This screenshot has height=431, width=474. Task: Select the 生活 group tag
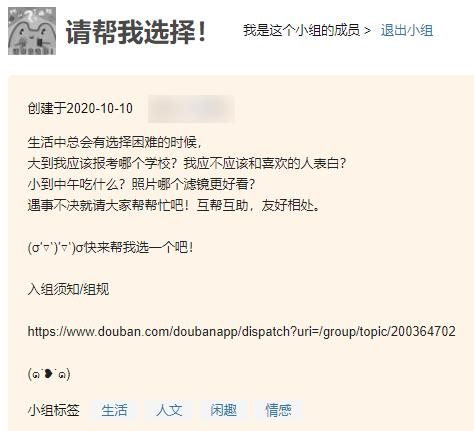pos(114,410)
